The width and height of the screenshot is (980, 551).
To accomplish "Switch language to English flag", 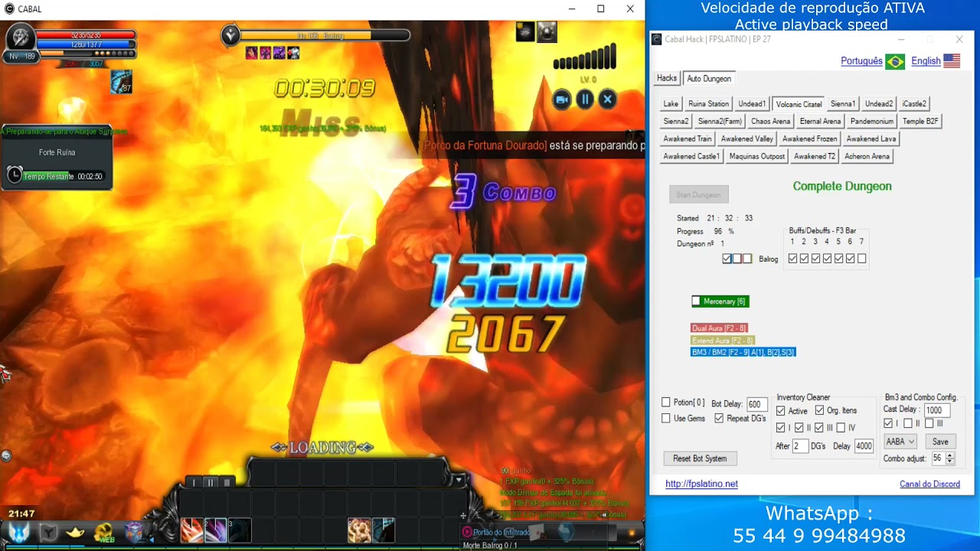I will (952, 61).
